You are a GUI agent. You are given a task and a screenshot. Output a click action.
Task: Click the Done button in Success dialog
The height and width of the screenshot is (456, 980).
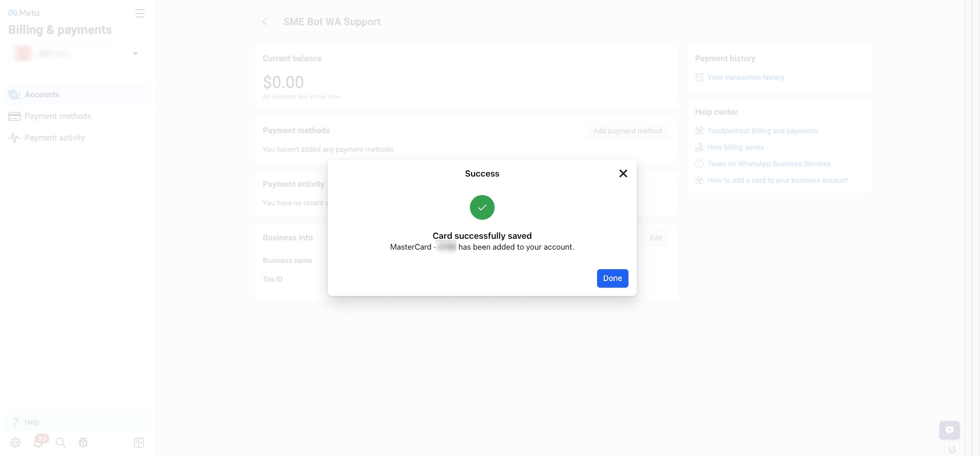(x=612, y=278)
